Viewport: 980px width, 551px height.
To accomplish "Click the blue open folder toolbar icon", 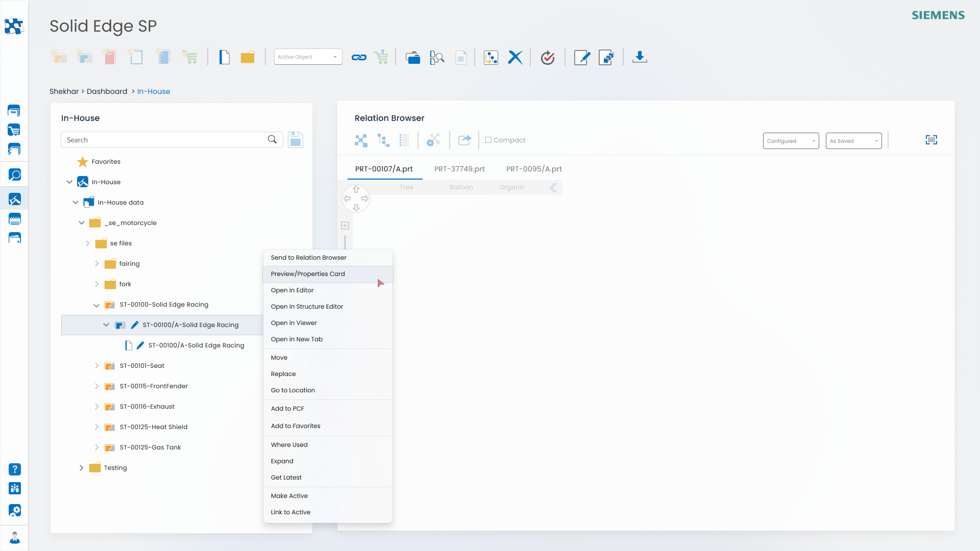I will click(x=412, y=58).
